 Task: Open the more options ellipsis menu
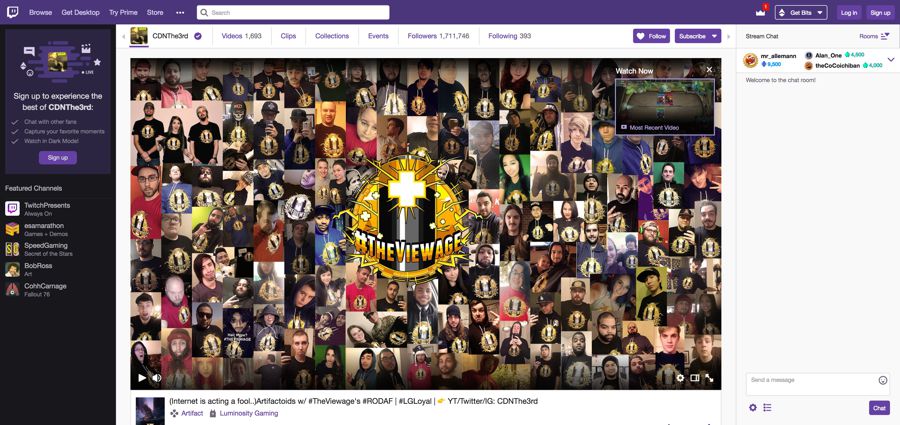pos(180,12)
